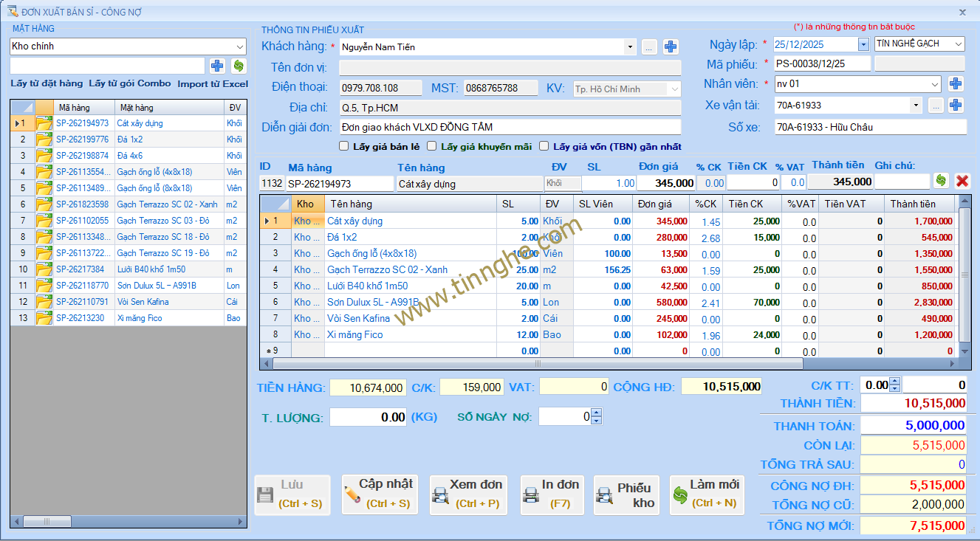Add new employee with blue plus icon

click(x=956, y=84)
